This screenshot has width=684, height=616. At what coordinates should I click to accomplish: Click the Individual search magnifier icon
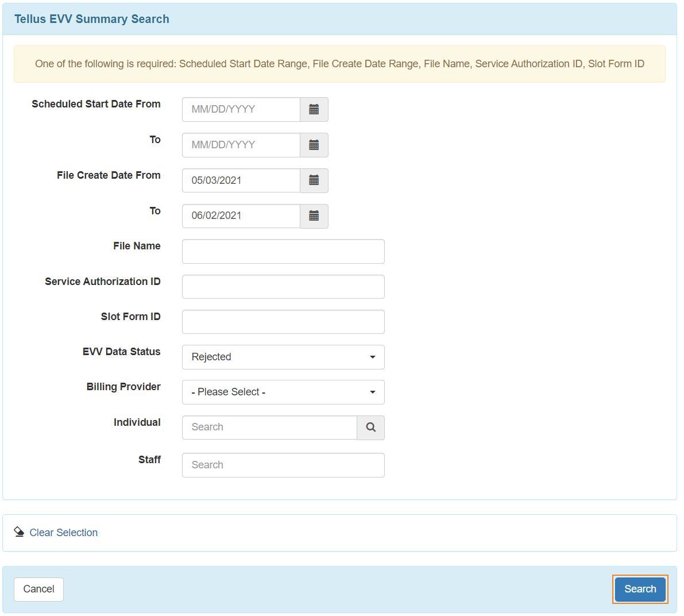(371, 428)
